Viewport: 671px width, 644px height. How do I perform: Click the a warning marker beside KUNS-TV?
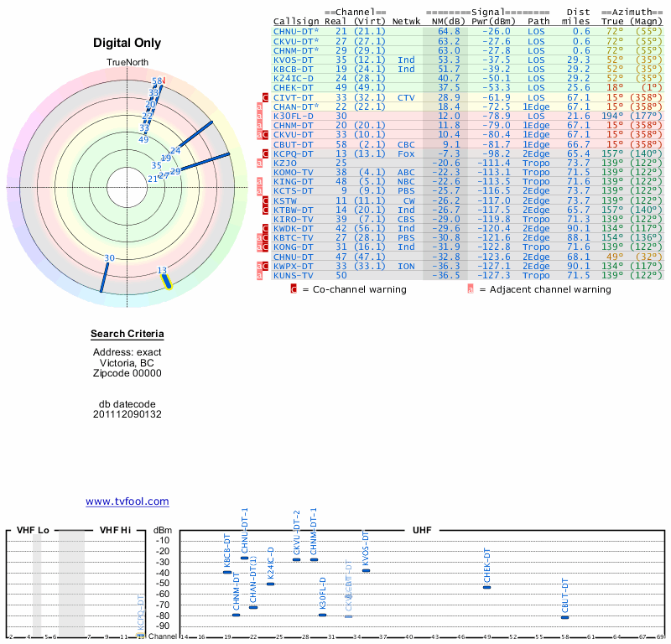pyautogui.click(x=259, y=275)
